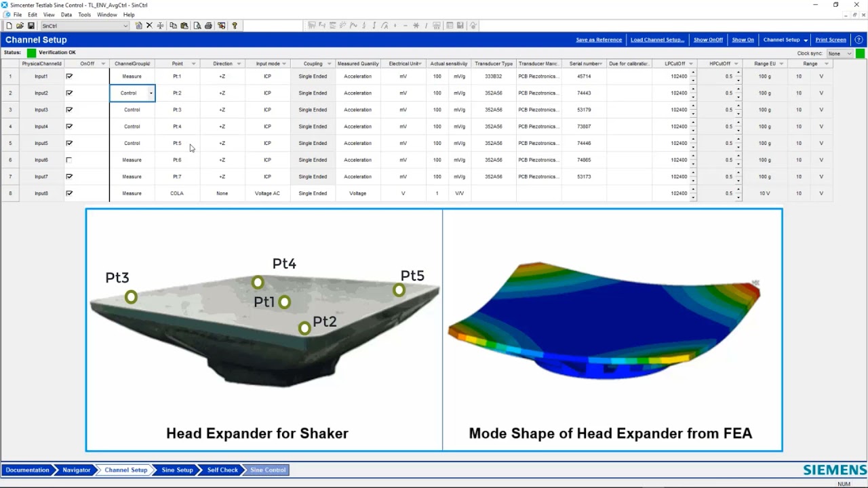The width and height of the screenshot is (868, 488).
Task: Click the 333B32 transducer type cell
Action: [x=493, y=77]
